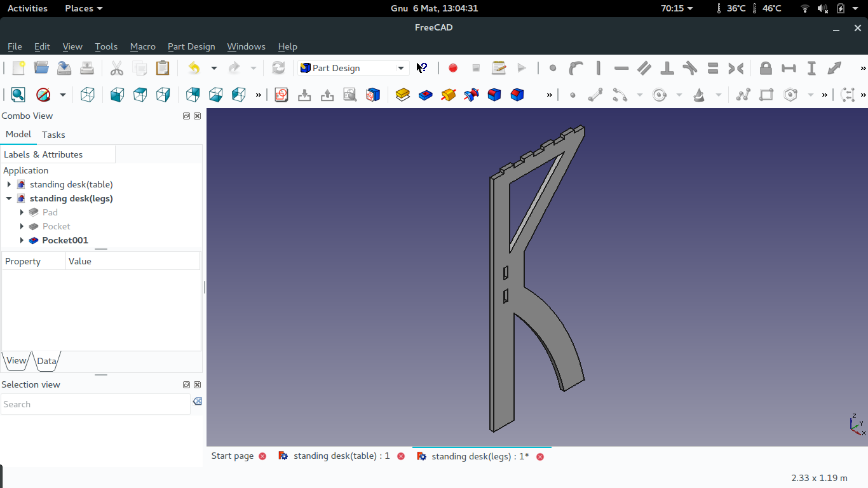Expand the standing desk(table) tree item
Image resolution: width=868 pixels, height=488 pixels.
tap(9, 184)
